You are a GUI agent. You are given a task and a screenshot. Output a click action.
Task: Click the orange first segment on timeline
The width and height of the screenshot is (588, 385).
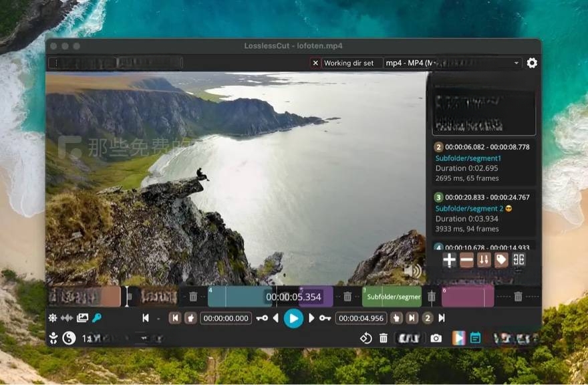tap(85, 297)
